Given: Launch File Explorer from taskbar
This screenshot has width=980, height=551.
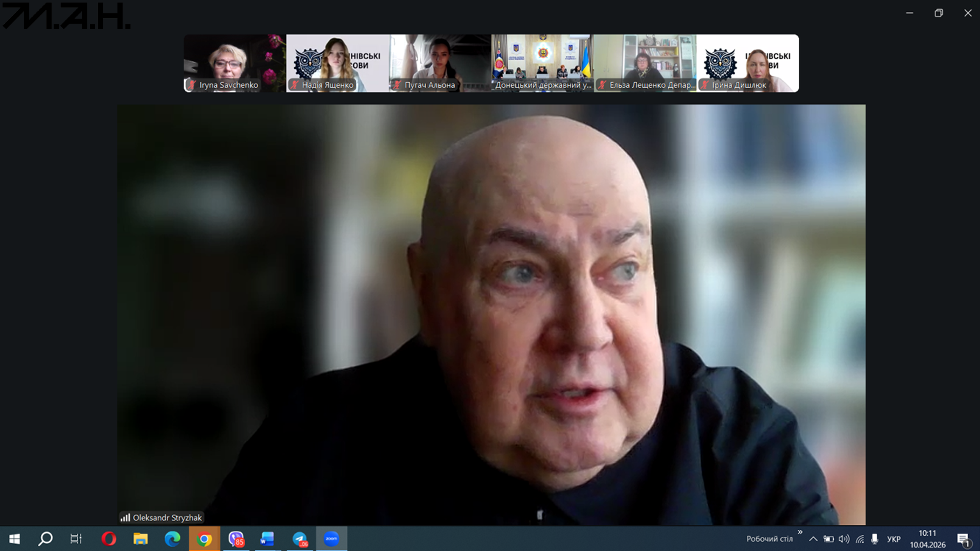Looking at the screenshot, I should tap(140, 539).
